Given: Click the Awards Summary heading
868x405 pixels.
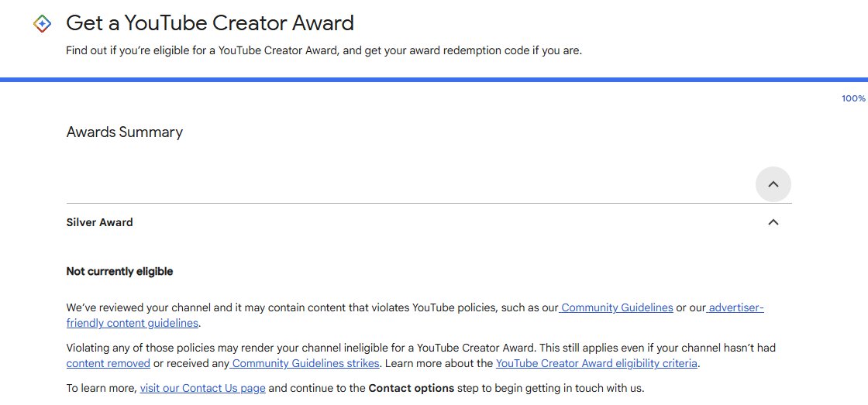Looking at the screenshot, I should point(125,132).
